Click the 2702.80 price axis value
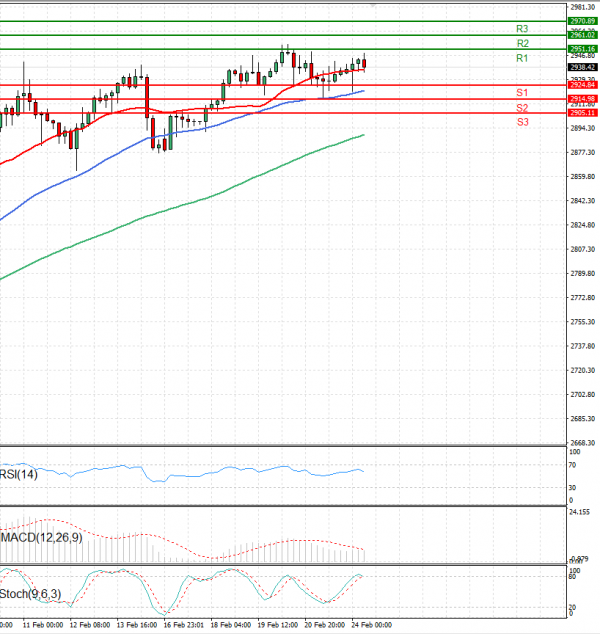Viewport: 600px width, 634px height. click(583, 394)
